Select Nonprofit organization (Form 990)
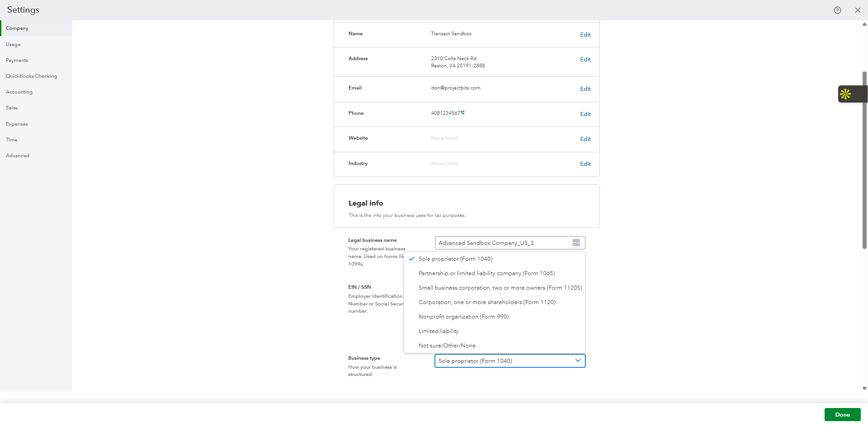This screenshot has height=427, width=868. (x=464, y=316)
